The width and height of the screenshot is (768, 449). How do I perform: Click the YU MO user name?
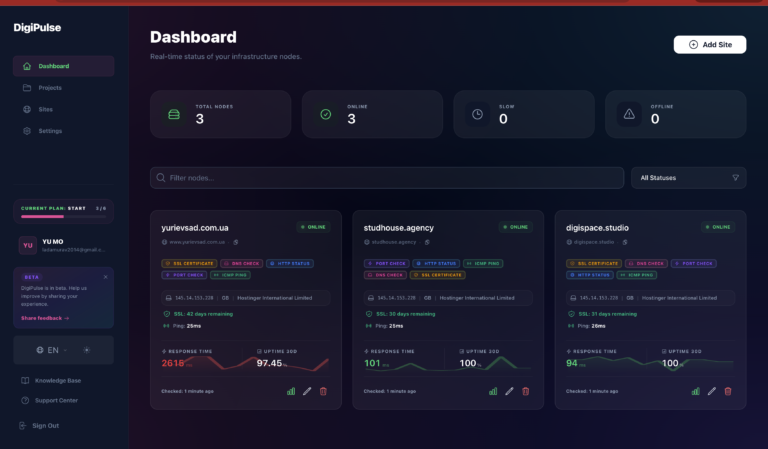[52, 241]
